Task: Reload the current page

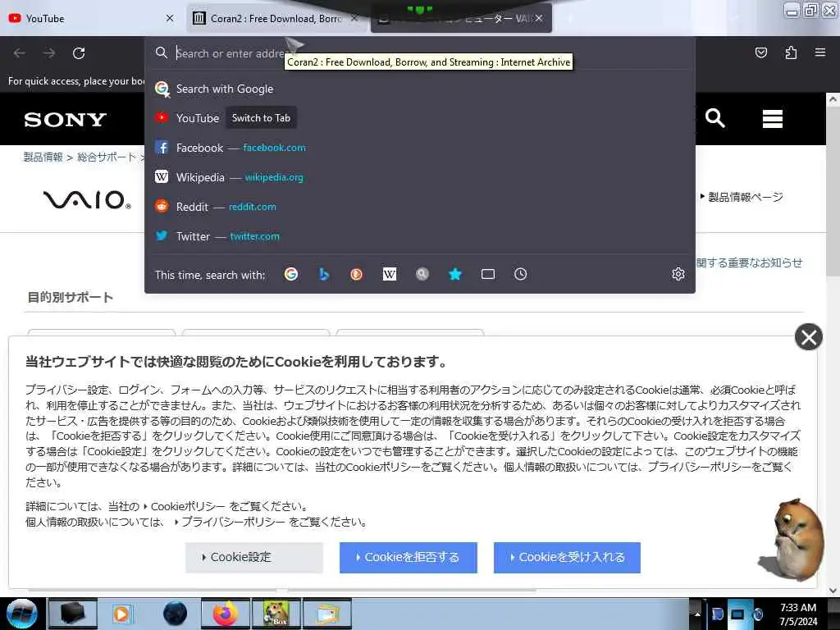Action: pos(79,53)
